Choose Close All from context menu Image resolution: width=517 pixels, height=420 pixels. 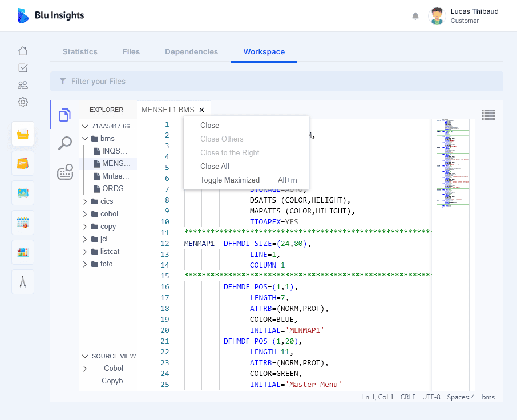pyautogui.click(x=246, y=166)
